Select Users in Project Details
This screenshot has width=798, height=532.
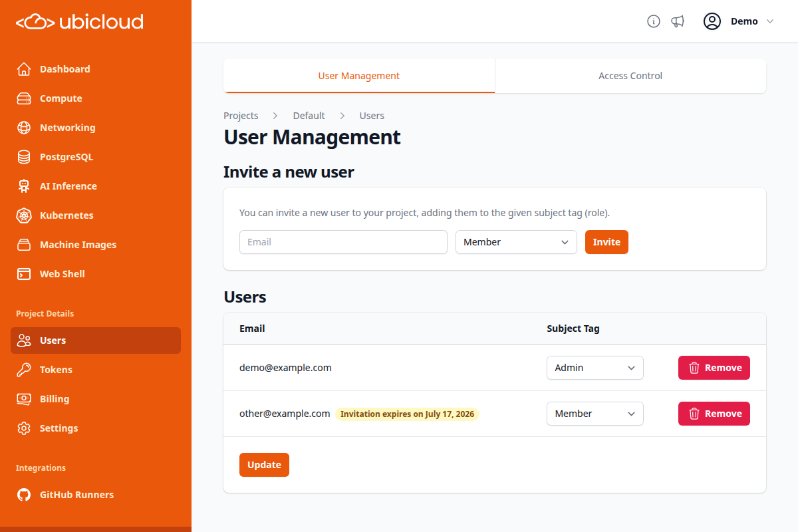point(96,340)
